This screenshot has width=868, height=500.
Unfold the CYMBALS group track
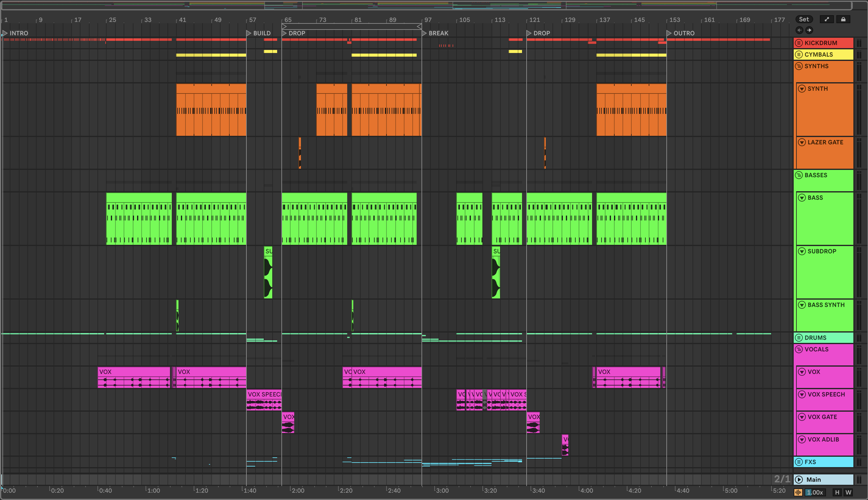coord(799,55)
